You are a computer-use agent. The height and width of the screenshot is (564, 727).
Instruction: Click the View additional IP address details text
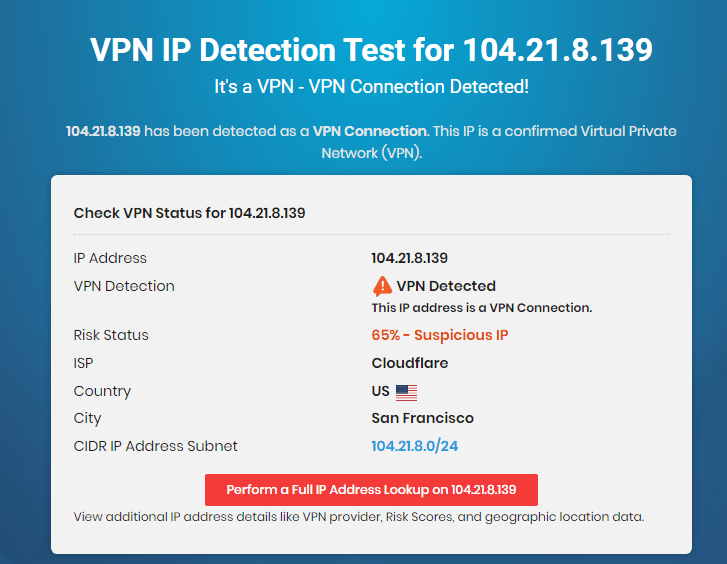point(359,517)
